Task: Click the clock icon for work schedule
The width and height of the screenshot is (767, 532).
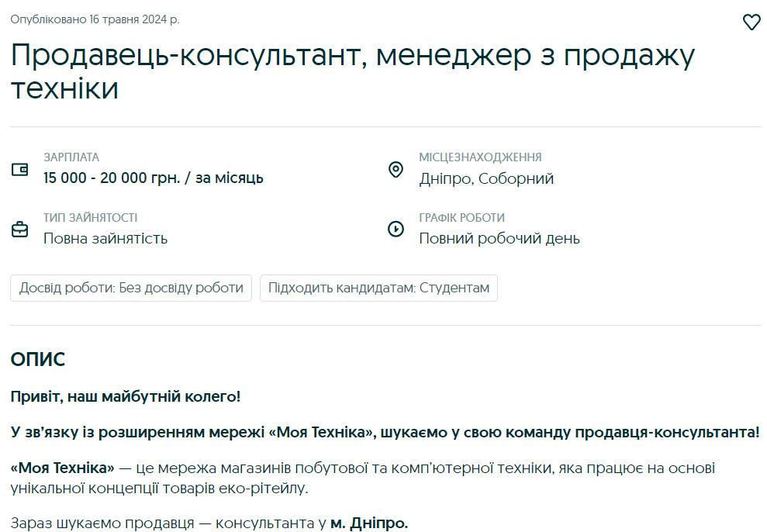Action: [396, 230]
